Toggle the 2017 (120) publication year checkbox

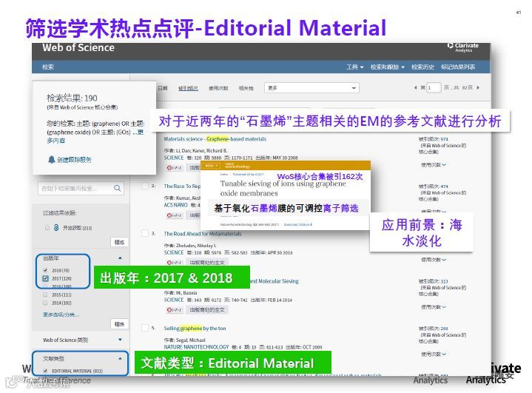click(x=45, y=278)
